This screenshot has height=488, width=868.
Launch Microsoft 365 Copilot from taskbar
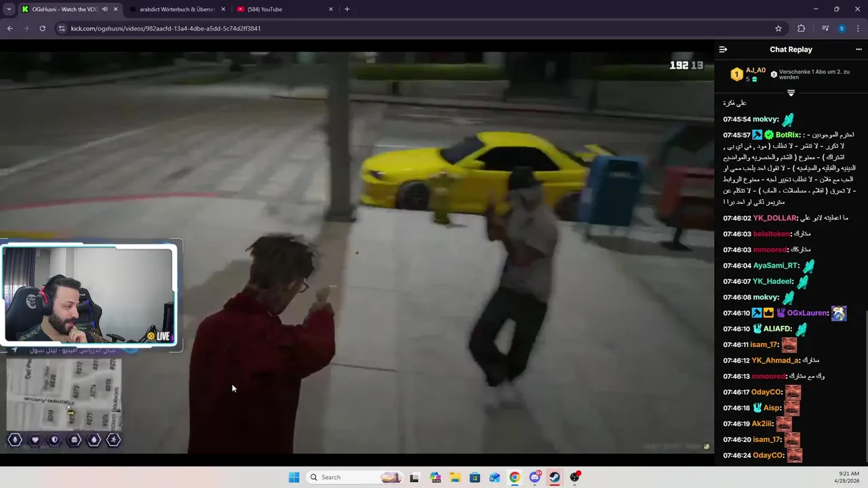click(435, 477)
